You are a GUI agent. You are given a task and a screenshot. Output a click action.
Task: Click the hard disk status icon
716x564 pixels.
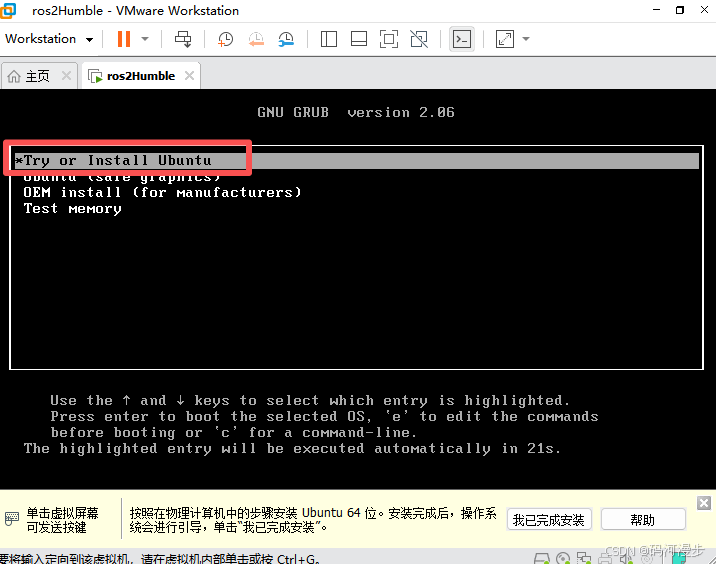coord(542,558)
